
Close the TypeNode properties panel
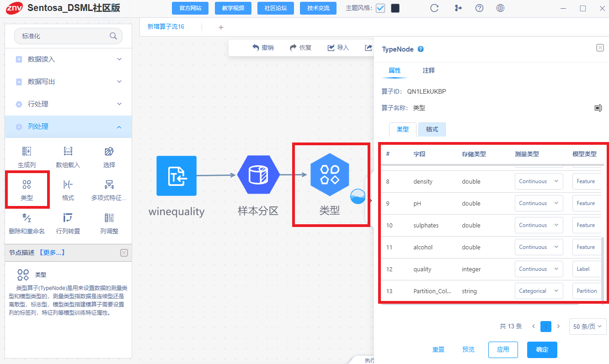[x=600, y=48]
